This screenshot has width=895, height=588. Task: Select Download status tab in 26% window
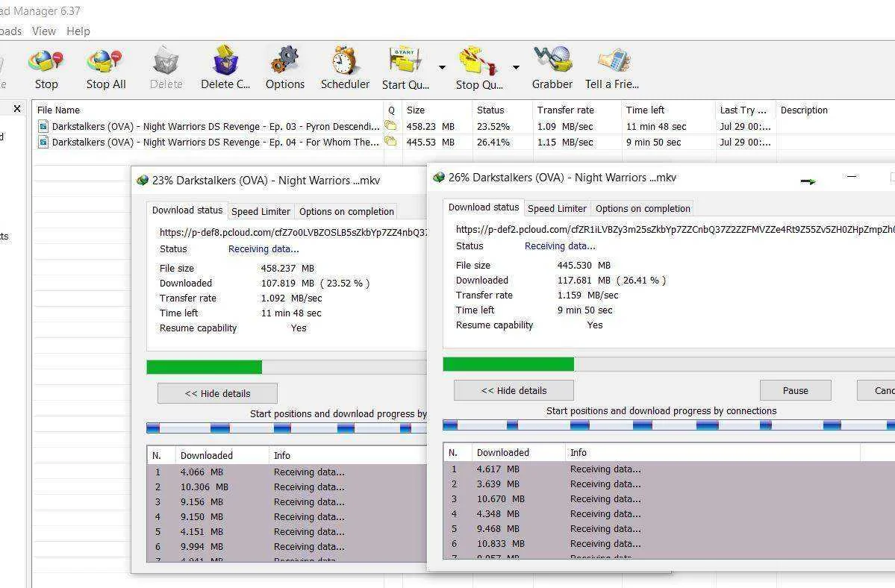pos(484,207)
